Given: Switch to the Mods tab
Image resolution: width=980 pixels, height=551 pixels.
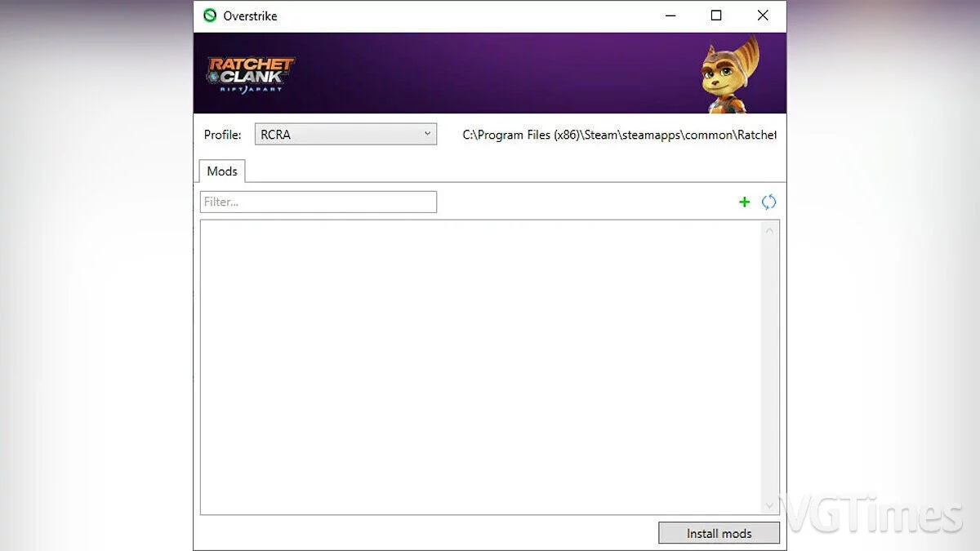Looking at the screenshot, I should tap(222, 171).
